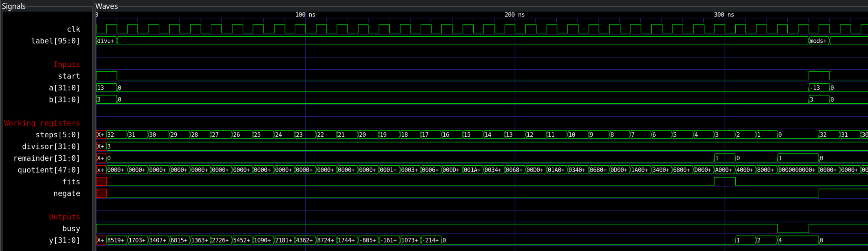The image size is (868, 251).
Task: Select the busy signal name
Action: [x=71, y=229]
